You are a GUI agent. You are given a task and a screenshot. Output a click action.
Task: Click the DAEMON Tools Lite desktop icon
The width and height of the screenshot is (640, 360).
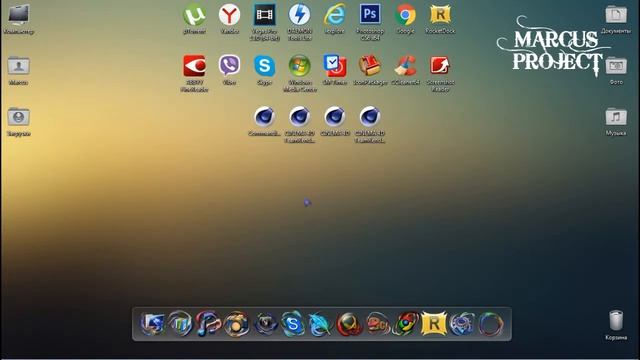[x=300, y=16]
